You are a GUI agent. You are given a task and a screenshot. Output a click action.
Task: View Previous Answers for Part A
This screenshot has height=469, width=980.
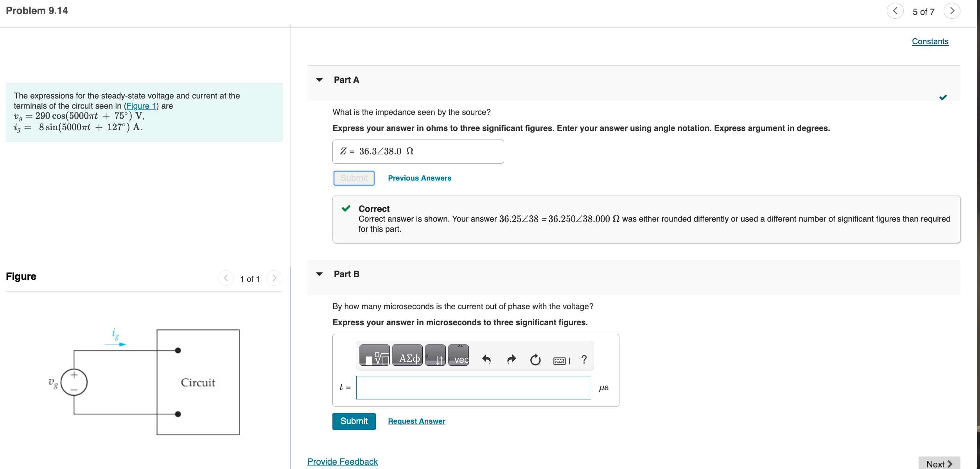[x=419, y=178]
